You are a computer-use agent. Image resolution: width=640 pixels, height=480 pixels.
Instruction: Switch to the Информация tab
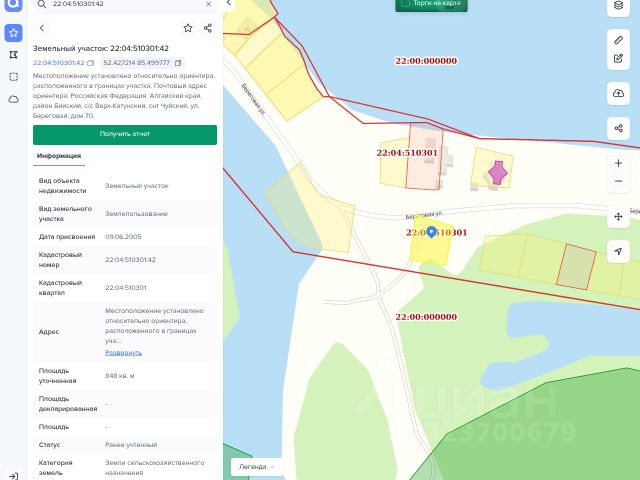click(x=59, y=156)
